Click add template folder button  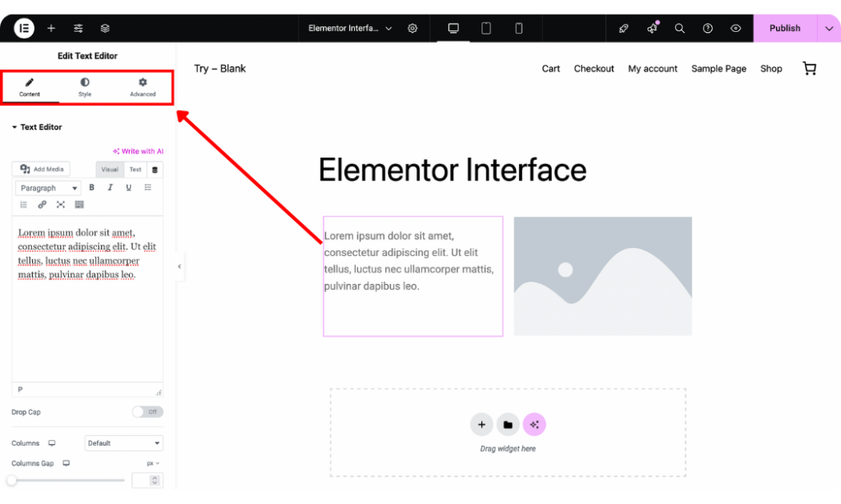[x=508, y=424]
